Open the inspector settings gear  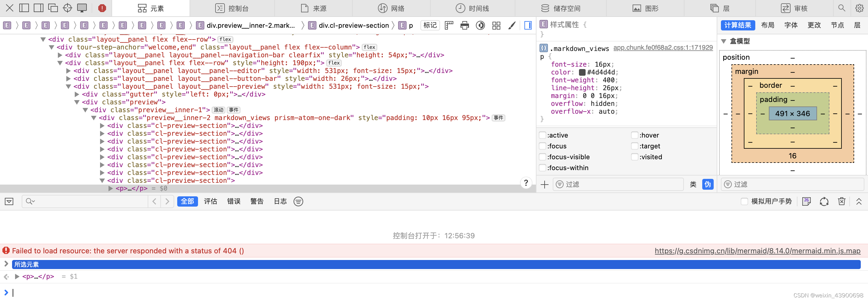(859, 8)
